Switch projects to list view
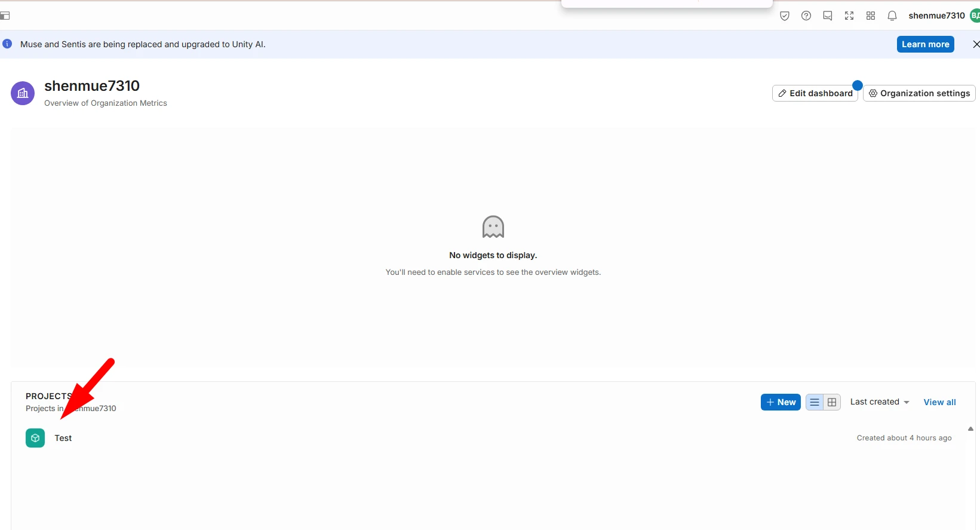Viewport: 980px width, 530px height. point(815,402)
